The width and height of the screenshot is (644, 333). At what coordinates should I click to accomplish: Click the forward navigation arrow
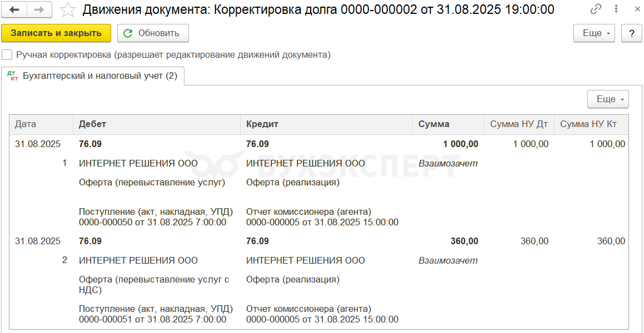39,9
